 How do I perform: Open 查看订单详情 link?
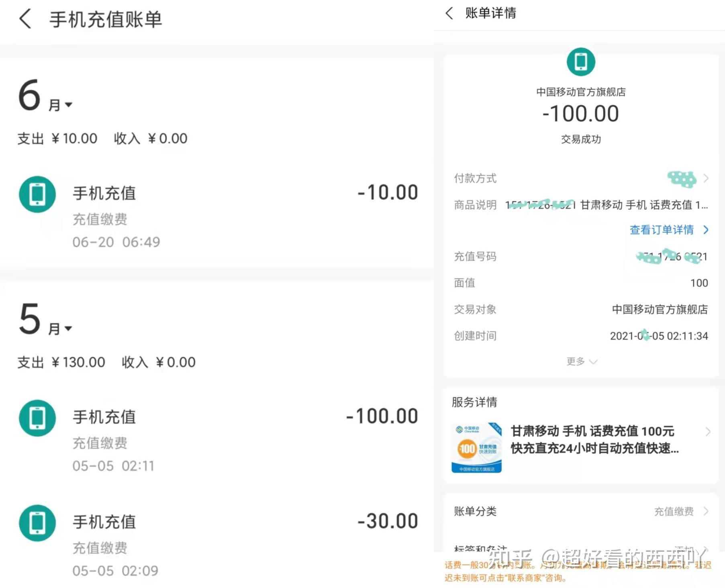[669, 230]
